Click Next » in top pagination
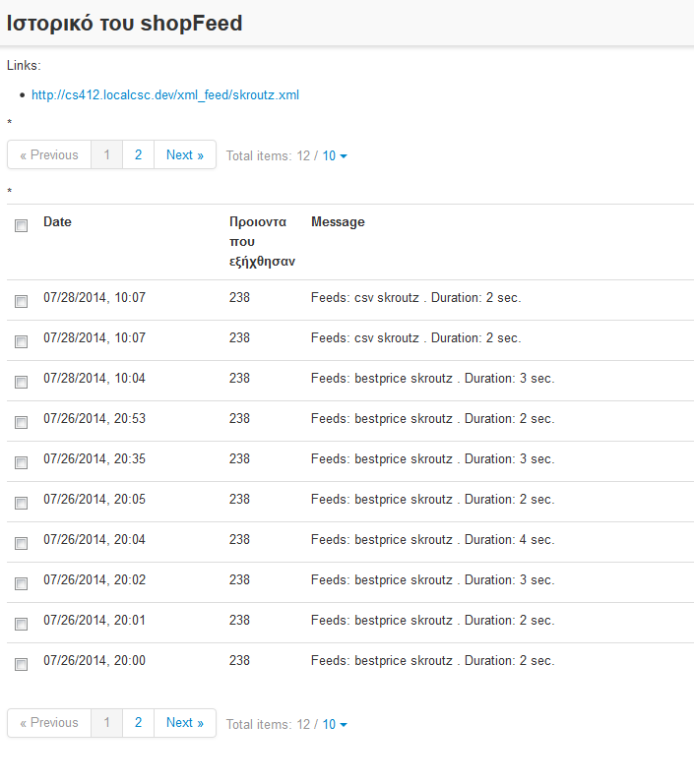This screenshot has width=694, height=784. pos(185,155)
